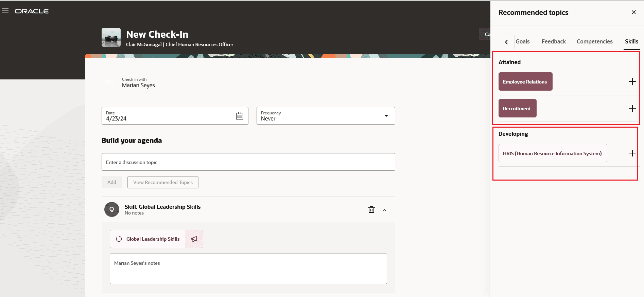
Task: Click the Employee Relations skill chip
Action: [525, 81]
